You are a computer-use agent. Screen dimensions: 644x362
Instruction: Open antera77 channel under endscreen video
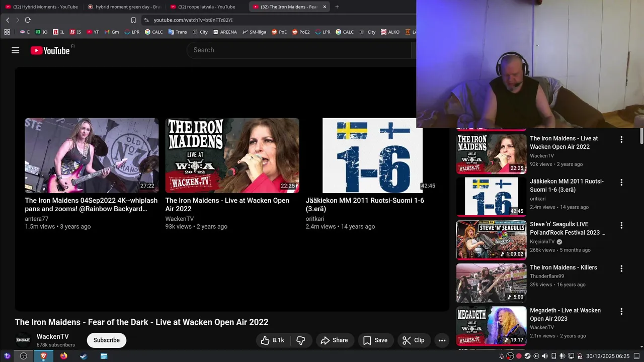click(x=37, y=219)
